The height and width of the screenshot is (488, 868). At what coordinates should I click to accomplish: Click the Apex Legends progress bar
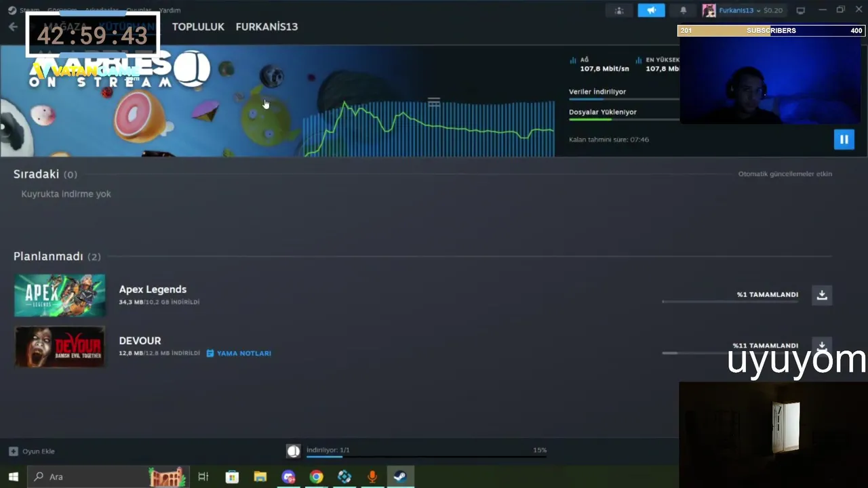730,302
